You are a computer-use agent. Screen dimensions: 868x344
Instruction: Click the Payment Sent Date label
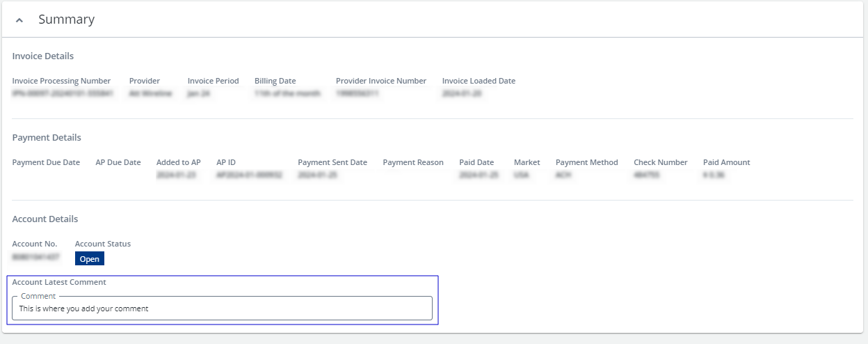tap(332, 162)
